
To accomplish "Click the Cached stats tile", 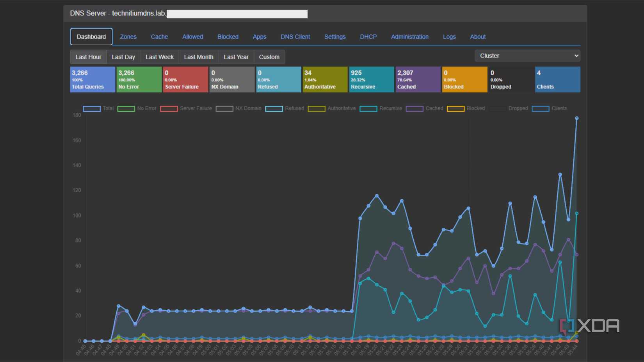I will (418, 80).
